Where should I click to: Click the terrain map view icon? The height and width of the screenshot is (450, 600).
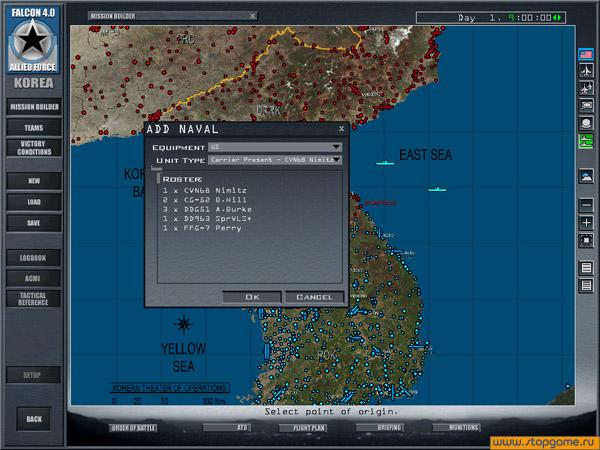(586, 176)
